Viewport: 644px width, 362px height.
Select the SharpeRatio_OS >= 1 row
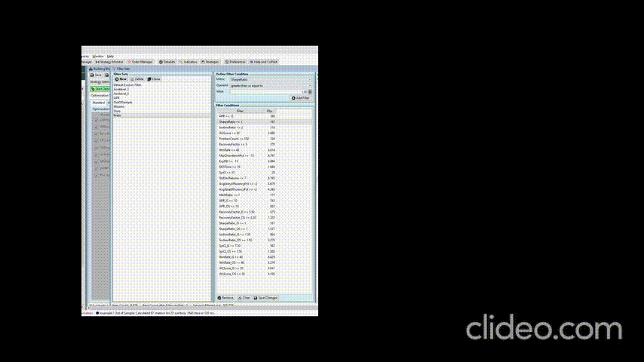pyautogui.click(x=265, y=229)
